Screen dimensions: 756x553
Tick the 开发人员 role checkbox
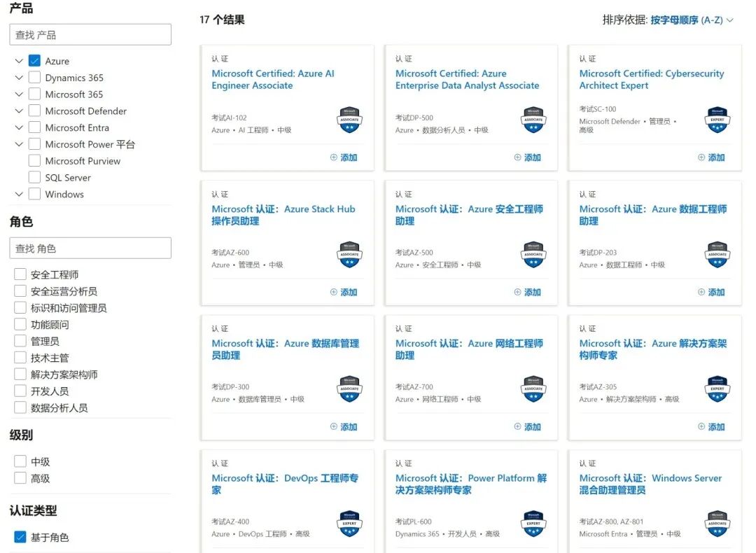pyautogui.click(x=20, y=391)
